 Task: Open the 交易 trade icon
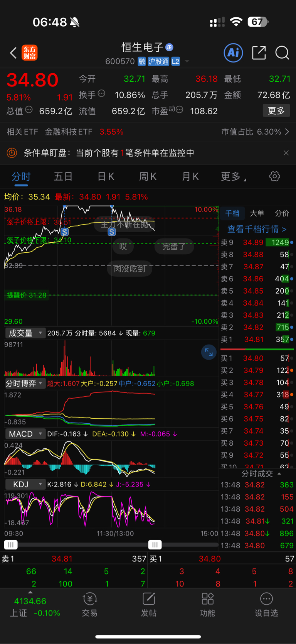click(89, 605)
